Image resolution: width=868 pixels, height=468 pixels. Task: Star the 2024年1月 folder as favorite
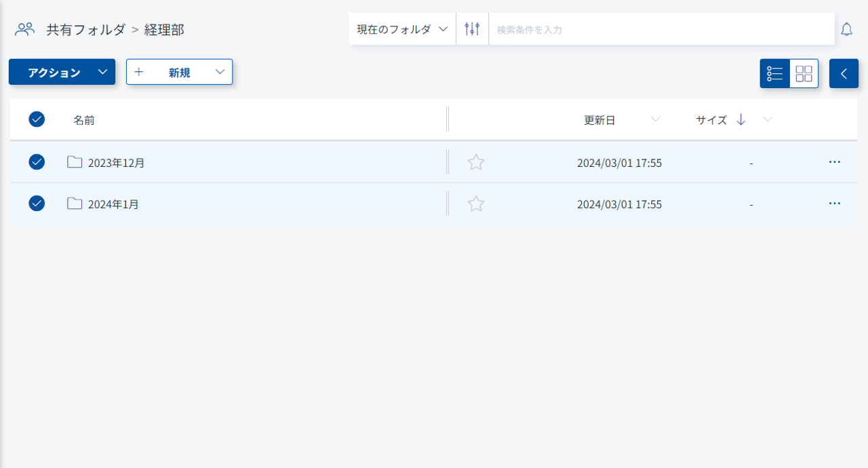(476, 203)
